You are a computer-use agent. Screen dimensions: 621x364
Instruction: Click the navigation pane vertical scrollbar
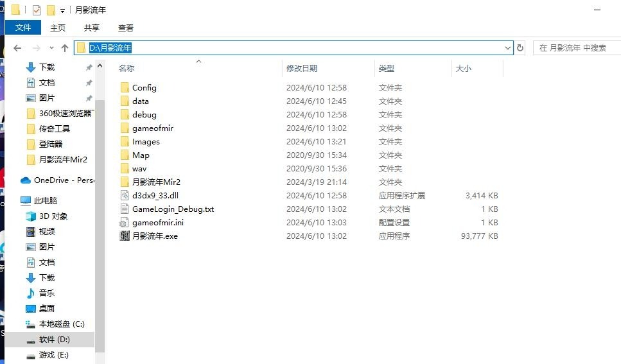click(x=100, y=226)
